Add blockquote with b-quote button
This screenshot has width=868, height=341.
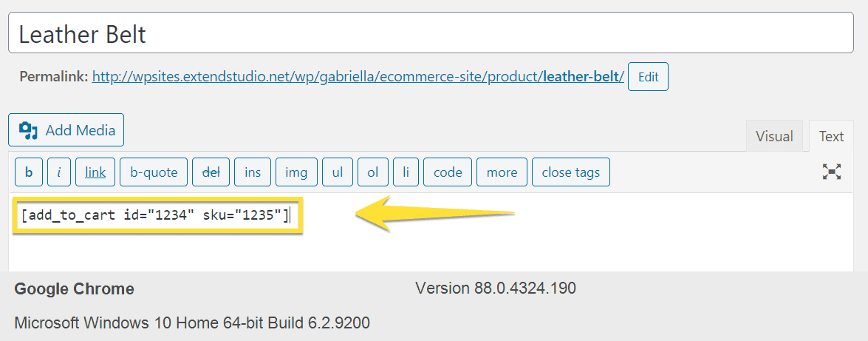point(154,172)
